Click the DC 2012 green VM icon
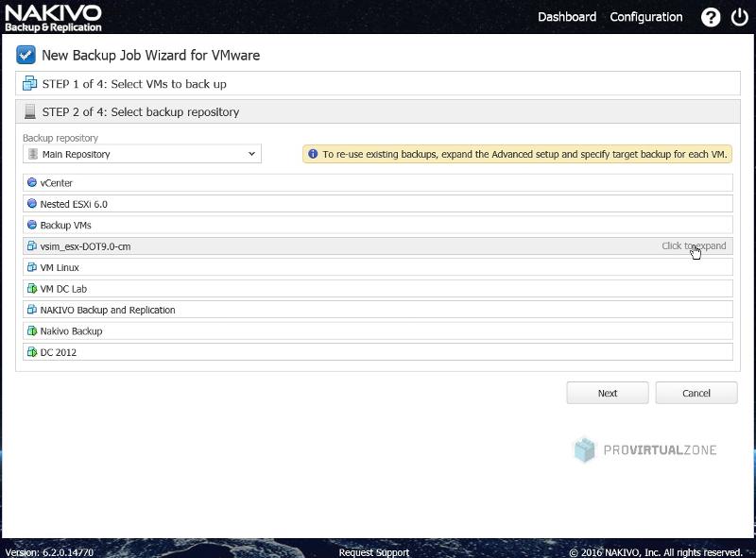756x558 pixels. point(32,352)
